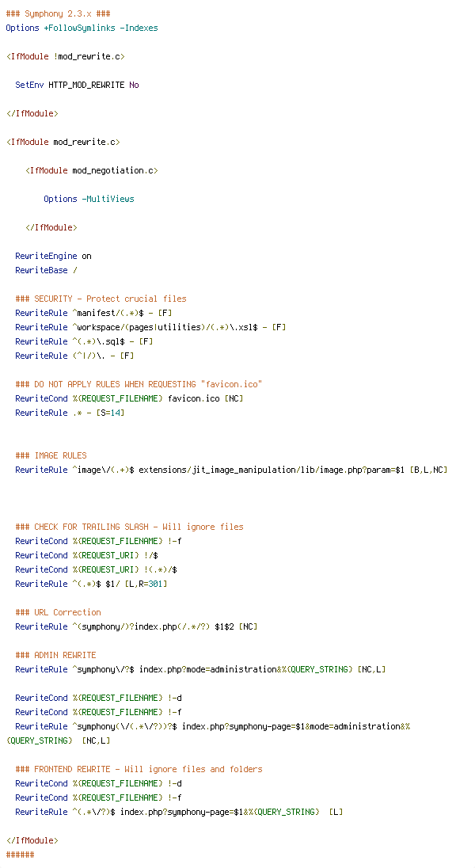Image resolution: width=475 pixels, height=868 pixels.
Task: Click the jit_image_manipulation RewriteRule line
Action: (231, 470)
